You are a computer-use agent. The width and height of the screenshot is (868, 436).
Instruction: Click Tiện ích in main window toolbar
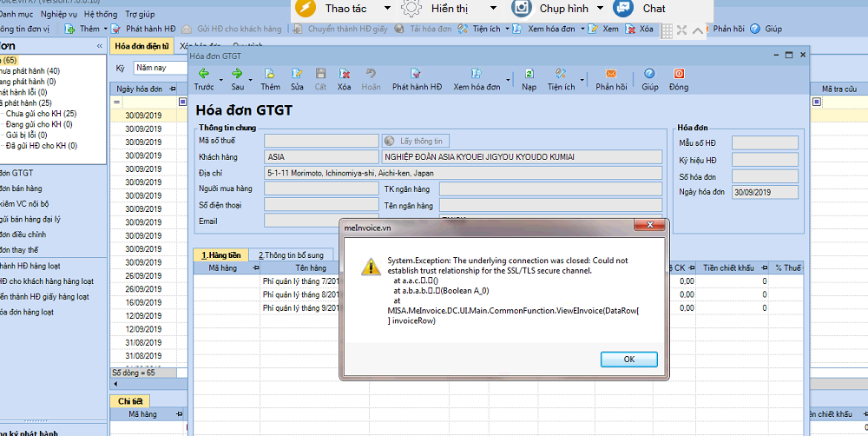coord(480,29)
